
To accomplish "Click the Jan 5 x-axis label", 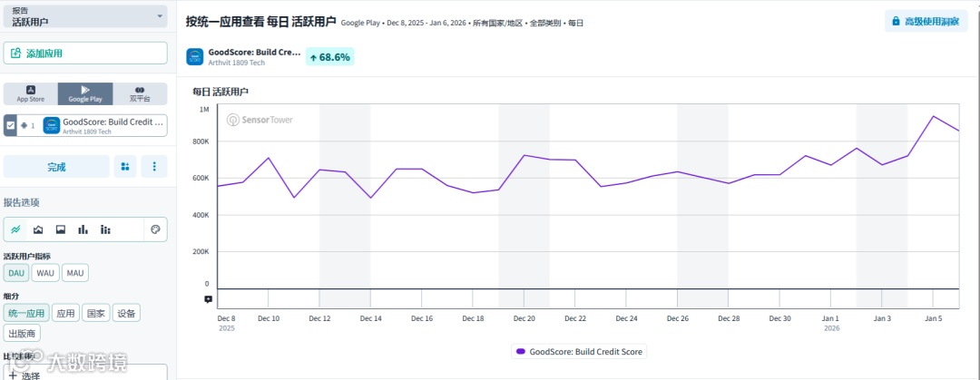I will point(933,318).
